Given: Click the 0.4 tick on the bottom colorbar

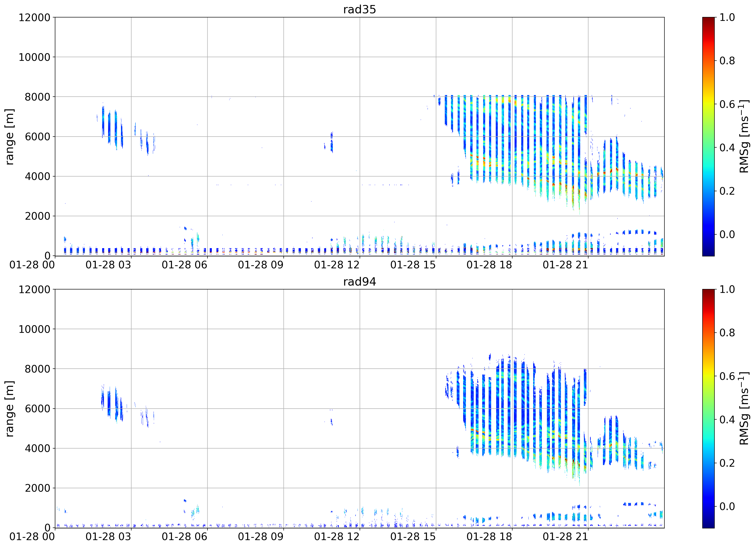Looking at the screenshot, I should point(727,419).
